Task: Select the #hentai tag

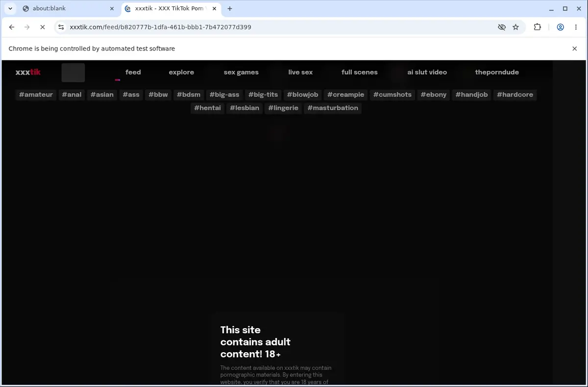Action: click(208, 108)
